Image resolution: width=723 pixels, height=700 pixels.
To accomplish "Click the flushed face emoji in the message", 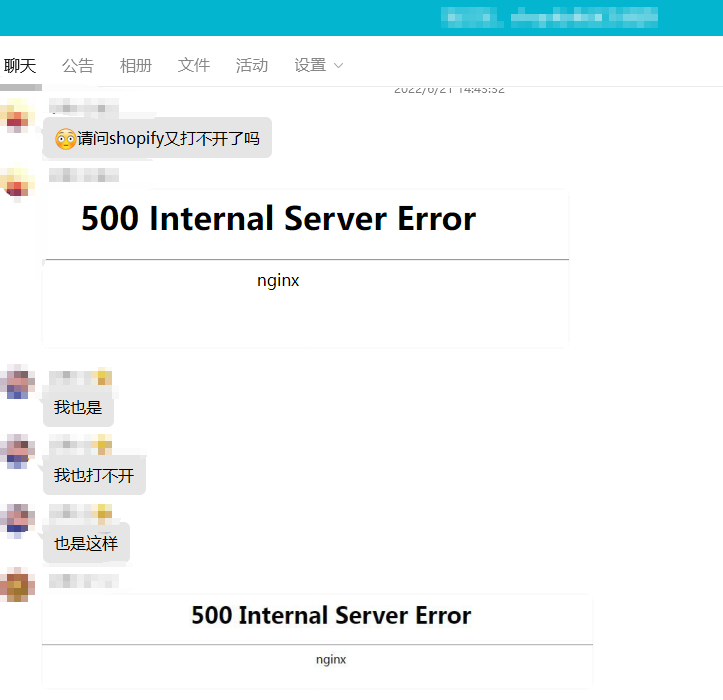I will point(65,138).
